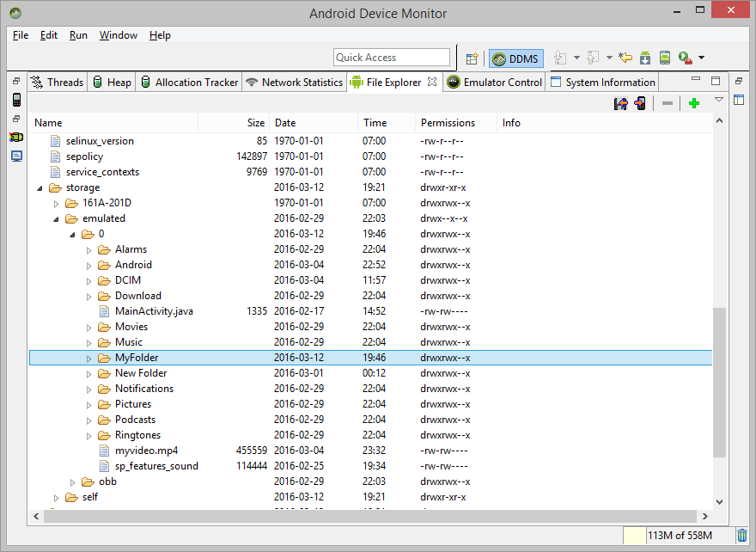
Task: Expand the Alarms folder
Action: click(89, 250)
